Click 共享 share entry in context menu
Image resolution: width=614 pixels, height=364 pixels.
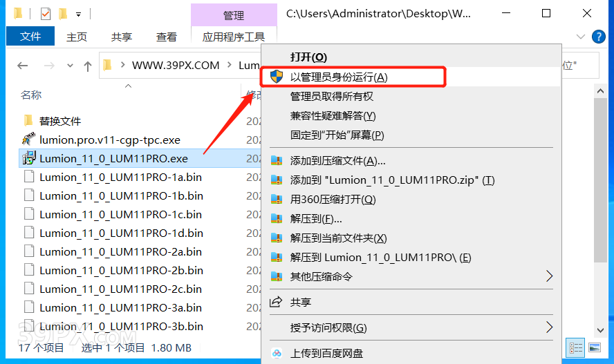click(300, 302)
